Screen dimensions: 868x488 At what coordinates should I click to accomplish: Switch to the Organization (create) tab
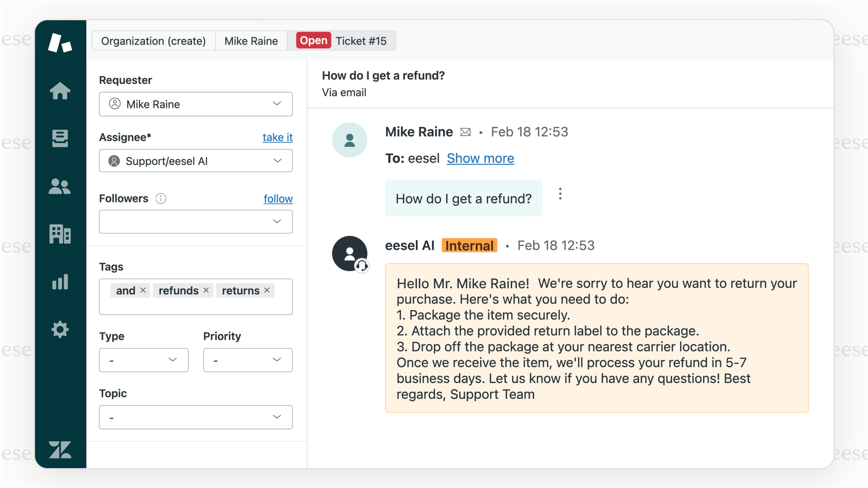[153, 41]
